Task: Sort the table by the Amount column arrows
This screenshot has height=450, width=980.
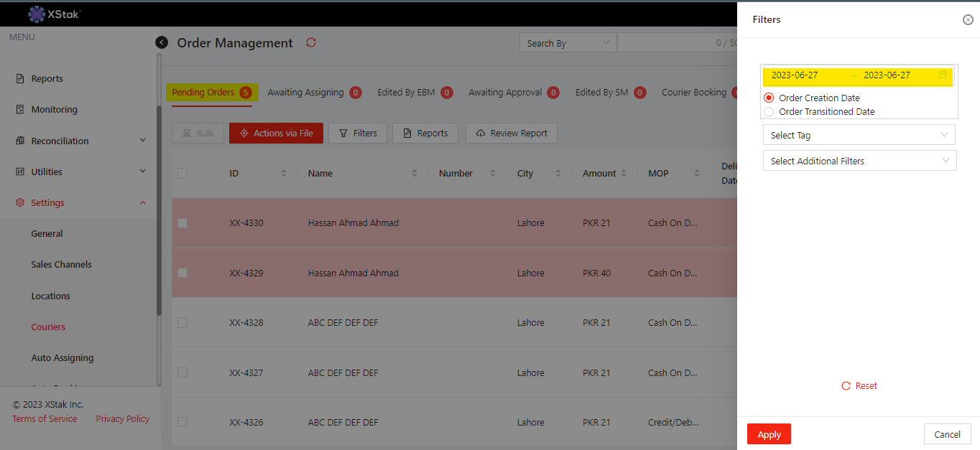Action: (x=623, y=174)
